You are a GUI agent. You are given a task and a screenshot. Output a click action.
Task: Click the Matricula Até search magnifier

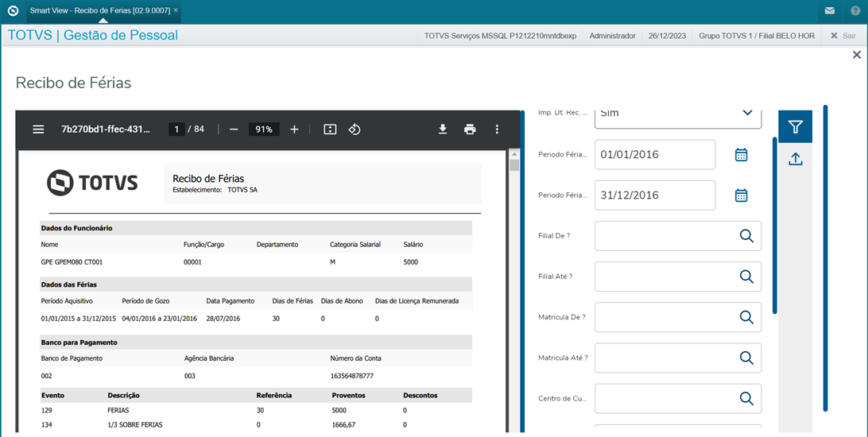pos(746,358)
